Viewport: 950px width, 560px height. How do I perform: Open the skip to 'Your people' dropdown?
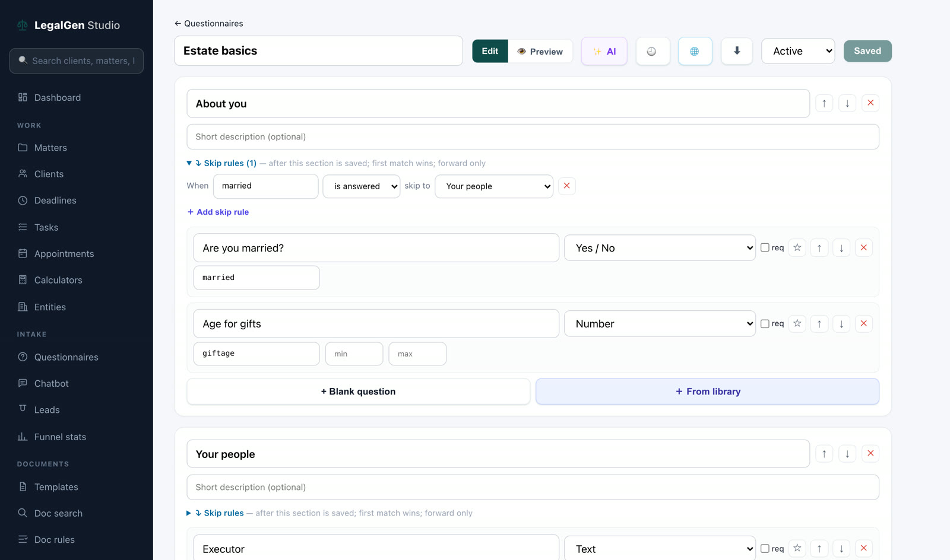click(494, 186)
